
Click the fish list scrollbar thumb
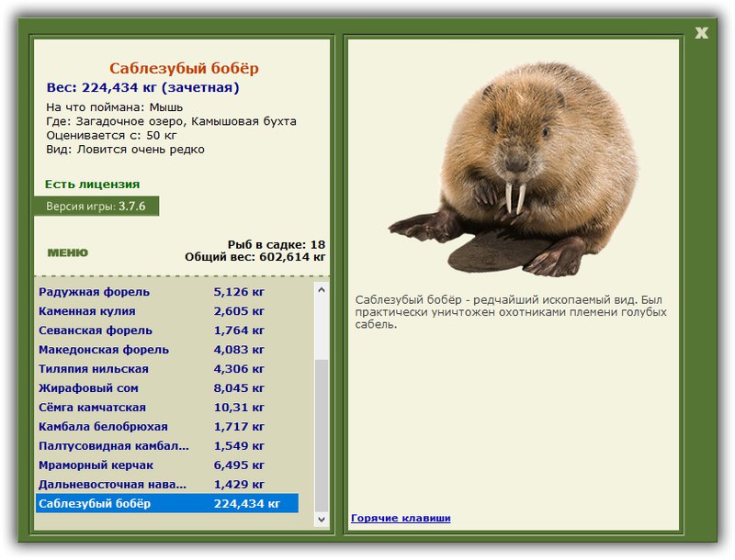click(x=321, y=435)
